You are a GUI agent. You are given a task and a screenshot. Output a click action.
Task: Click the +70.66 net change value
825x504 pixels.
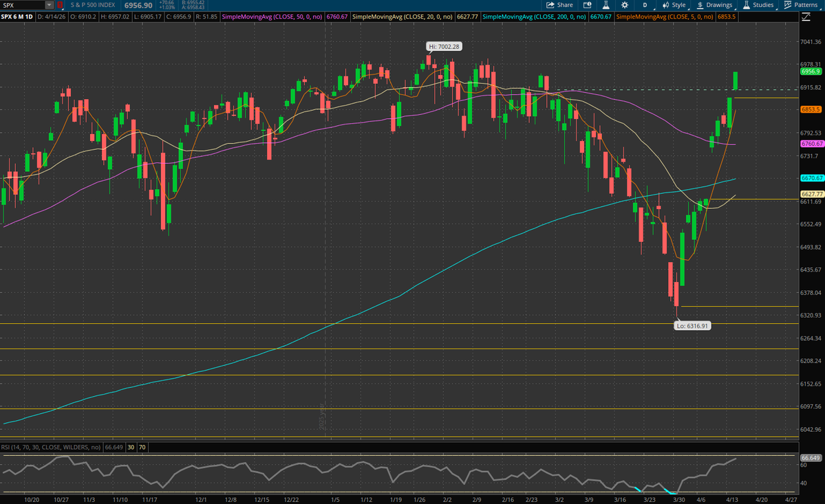[x=167, y=3]
